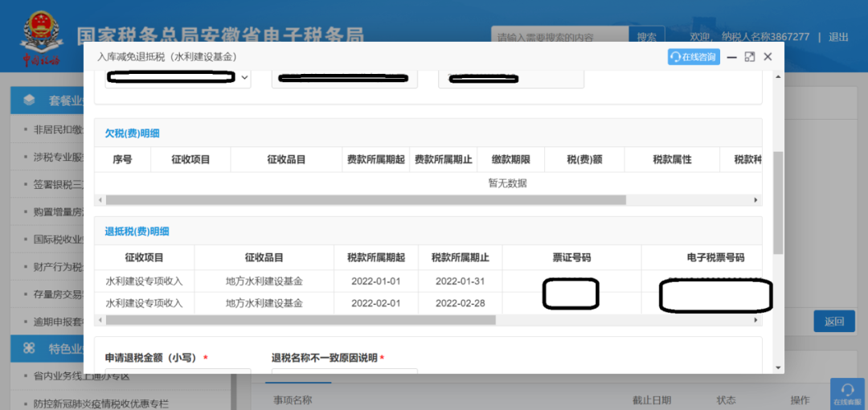Click the 2022-01-31 period end cell
This screenshot has height=410, width=868.
[460, 281]
